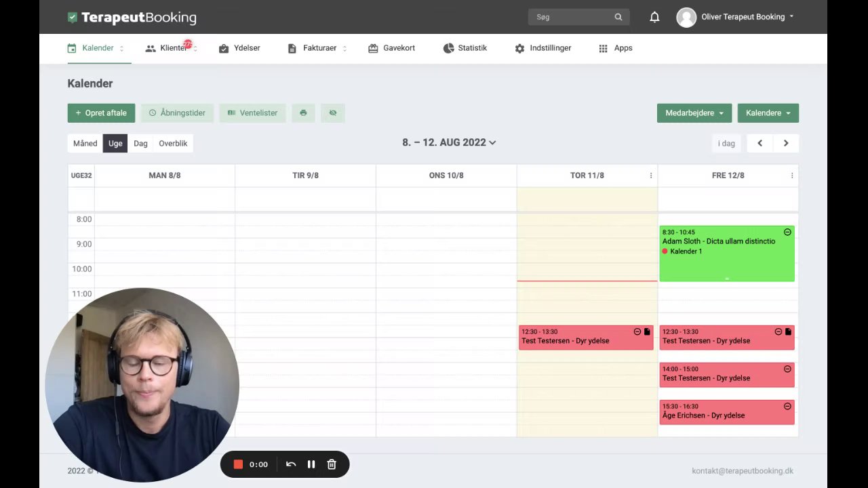The height and width of the screenshot is (488, 868).
Task: Open the user account dropdown caret
Action: tap(791, 17)
